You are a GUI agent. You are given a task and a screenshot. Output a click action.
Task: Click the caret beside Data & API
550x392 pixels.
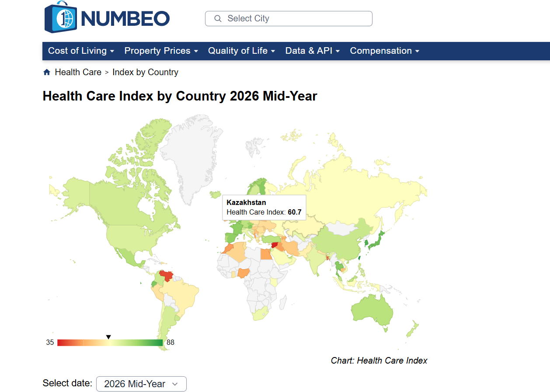coord(338,51)
